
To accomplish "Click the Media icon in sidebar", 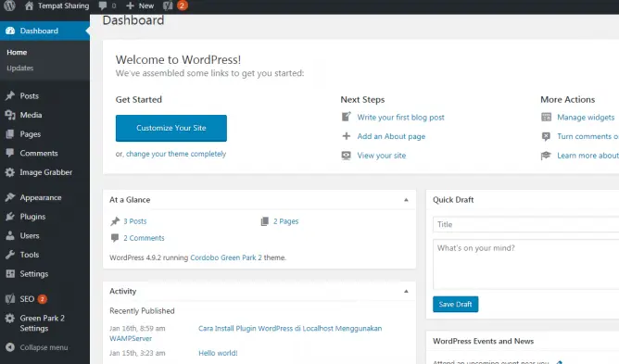I will tap(10, 115).
